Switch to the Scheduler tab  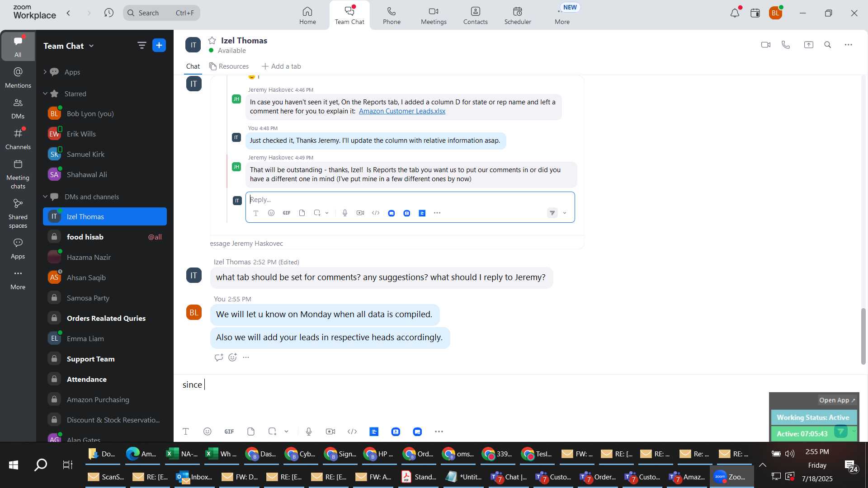point(518,15)
